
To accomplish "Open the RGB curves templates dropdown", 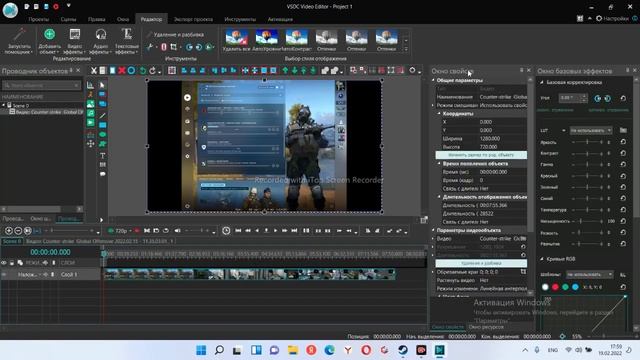I will tap(589, 275).
